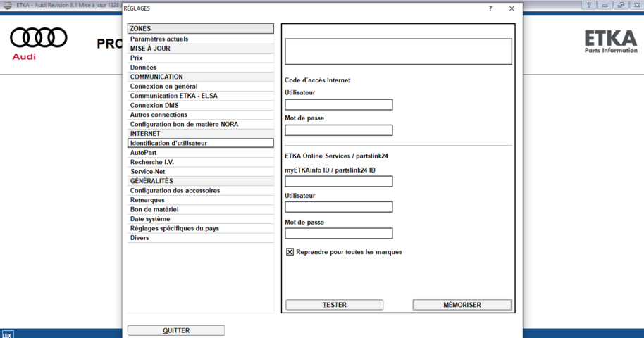Screen dimensions: 644x338
Task: Focus the Internet access Mot de passe field
Action: tap(339, 130)
